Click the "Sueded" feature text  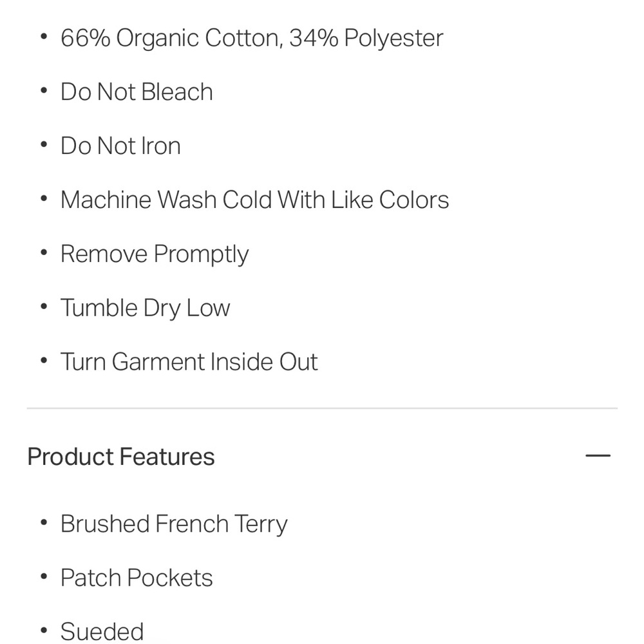(x=102, y=631)
